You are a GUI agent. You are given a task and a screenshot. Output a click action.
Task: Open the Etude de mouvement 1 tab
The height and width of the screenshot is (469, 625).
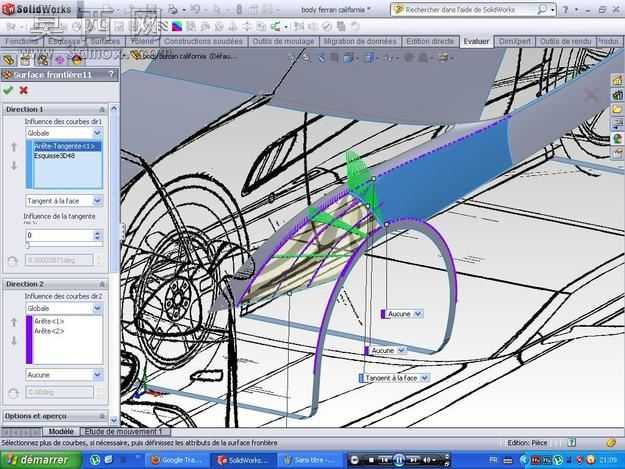(125, 431)
